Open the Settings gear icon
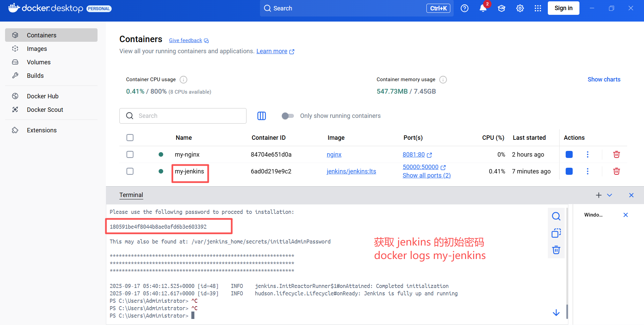The height and width of the screenshot is (325, 644). (x=520, y=8)
